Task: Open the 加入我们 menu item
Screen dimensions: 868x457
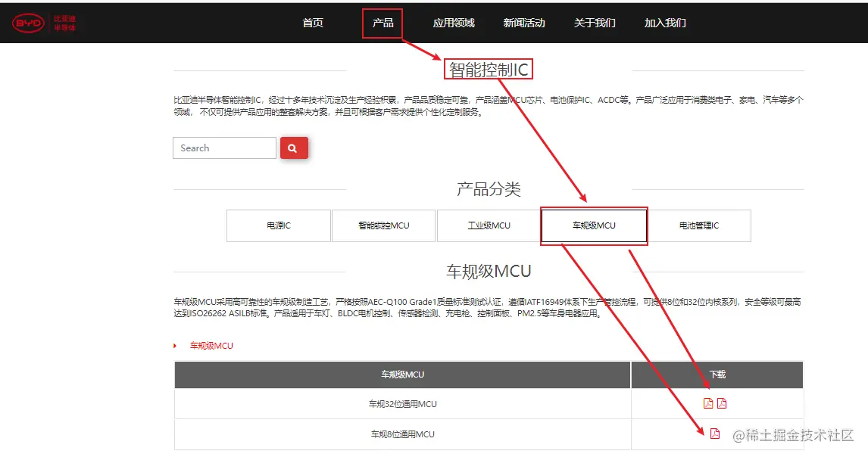Action: 665,23
